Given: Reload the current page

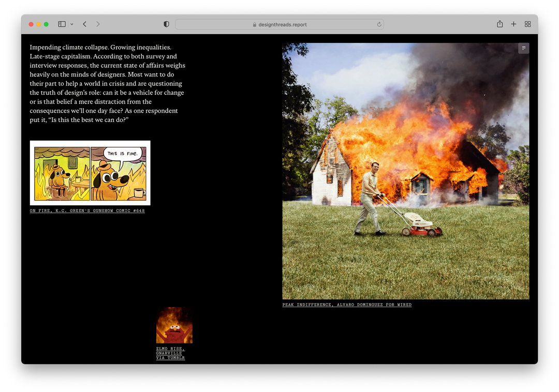Looking at the screenshot, I should (379, 24).
